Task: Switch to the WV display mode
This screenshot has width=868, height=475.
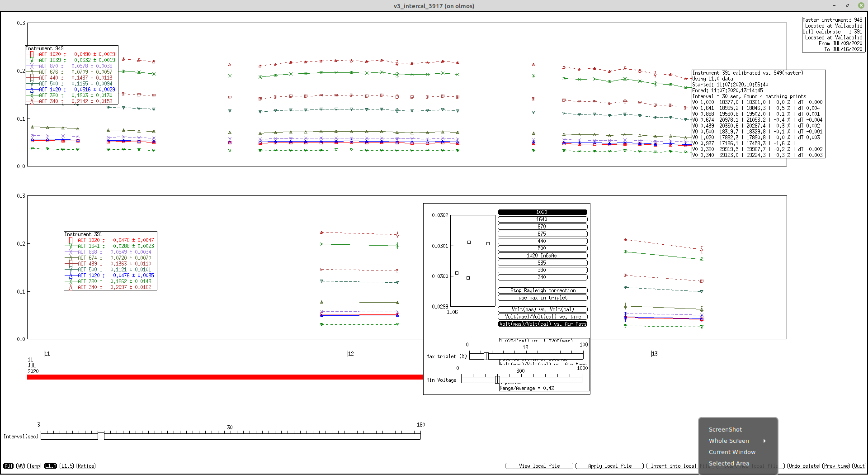Action: [x=21, y=466]
